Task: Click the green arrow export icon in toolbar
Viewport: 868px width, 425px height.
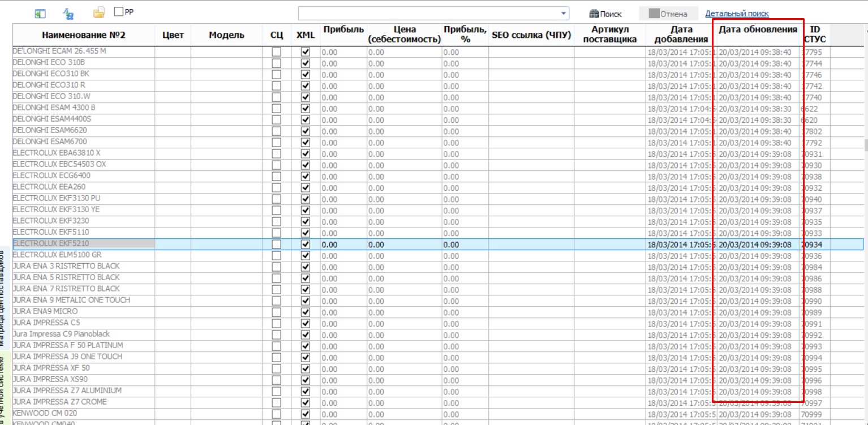Action: point(40,13)
